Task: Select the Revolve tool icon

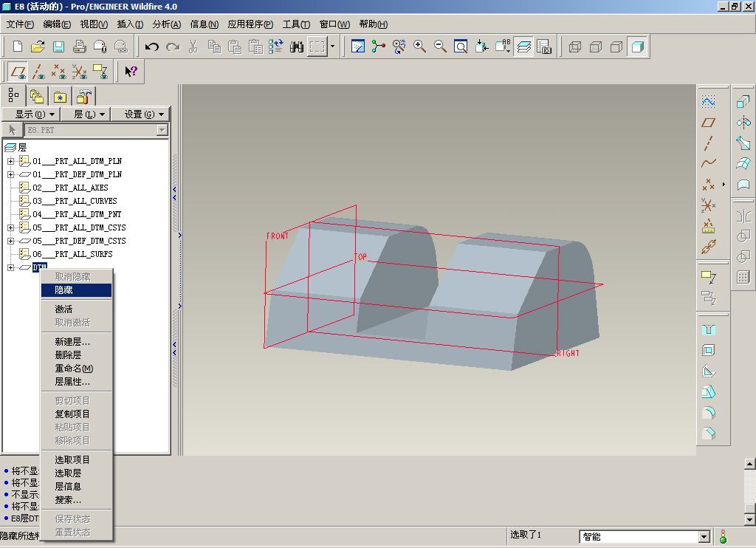Action: [743, 123]
